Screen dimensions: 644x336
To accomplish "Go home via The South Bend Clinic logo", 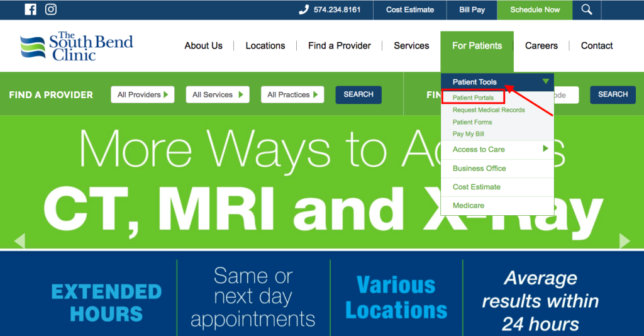I will [x=77, y=46].
